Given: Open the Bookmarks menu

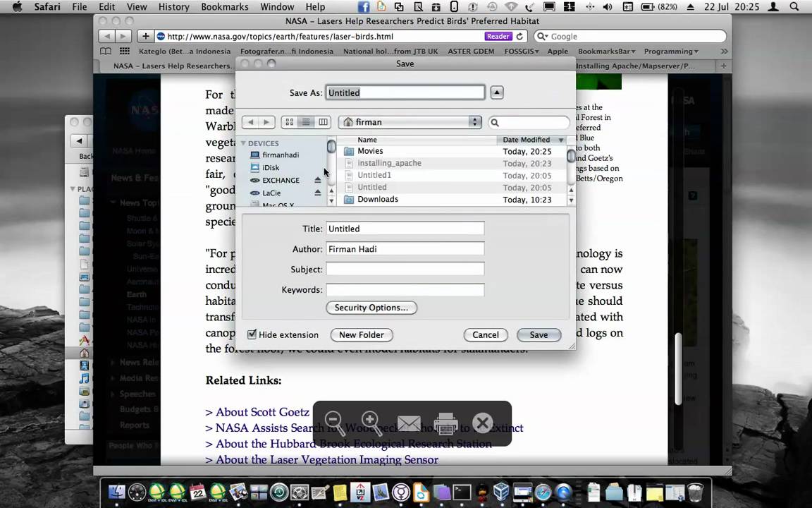Looking at the screenshot, I should click(x=225, y=7).
